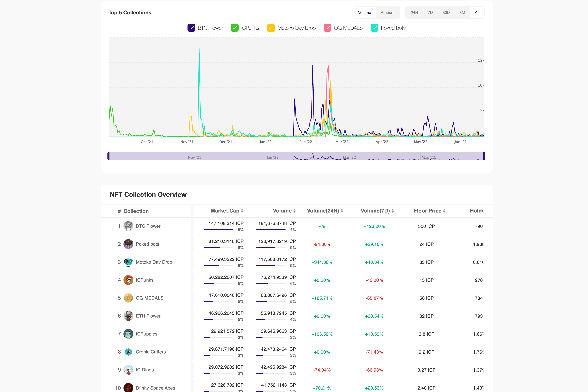Uncheck the BTC Flower legend checkbox
This screenshot has height=392, width=588.
tap(191, 28)
